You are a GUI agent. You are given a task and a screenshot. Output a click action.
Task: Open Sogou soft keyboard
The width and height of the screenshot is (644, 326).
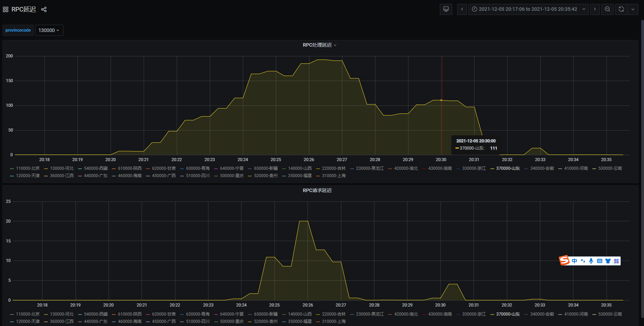[599, 261]
